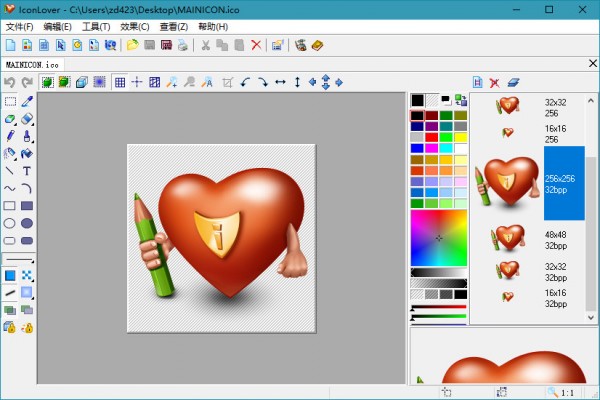
Task: Click the red X delete icon
Action: click(x=256, y=45)
